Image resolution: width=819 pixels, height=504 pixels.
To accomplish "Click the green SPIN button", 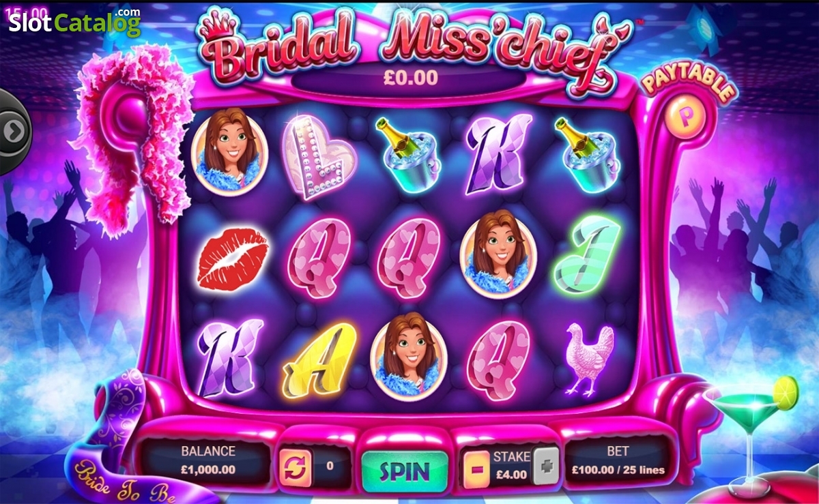I will pyautogui.click(x=405, y=471).
